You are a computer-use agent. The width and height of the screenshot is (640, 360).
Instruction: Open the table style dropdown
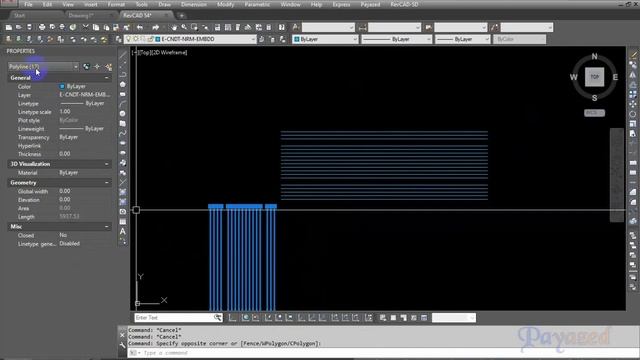[460, 27]
